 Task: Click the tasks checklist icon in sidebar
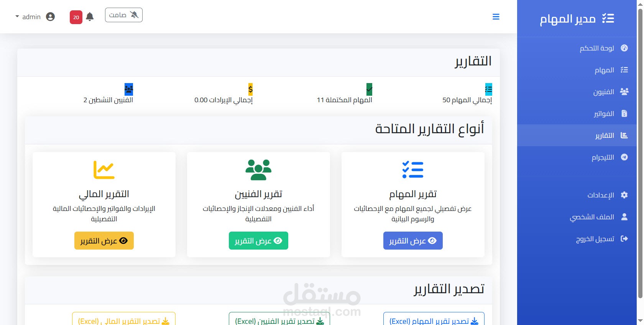pos(624,70)
